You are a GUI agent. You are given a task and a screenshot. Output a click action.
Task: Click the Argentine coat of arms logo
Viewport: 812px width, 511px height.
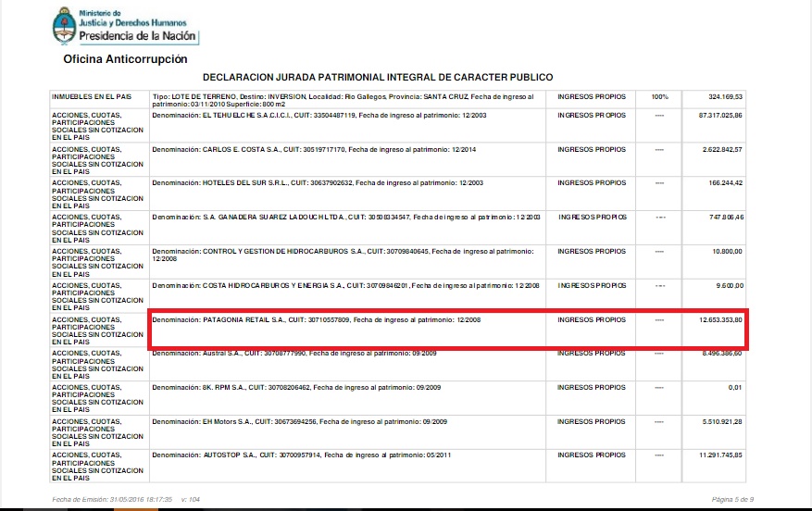pyautogui.click(x=65, y=25)
